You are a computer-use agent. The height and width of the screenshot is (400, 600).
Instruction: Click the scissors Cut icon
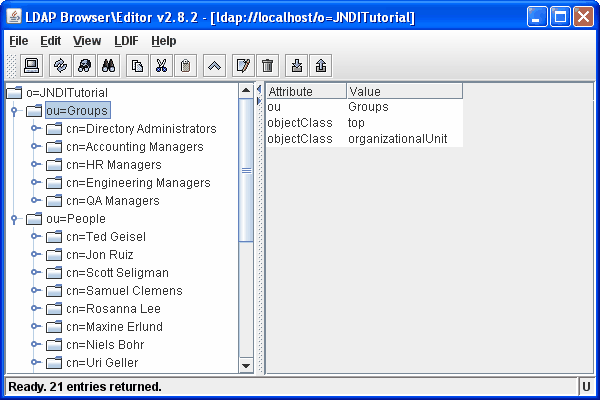coord(161,66)
